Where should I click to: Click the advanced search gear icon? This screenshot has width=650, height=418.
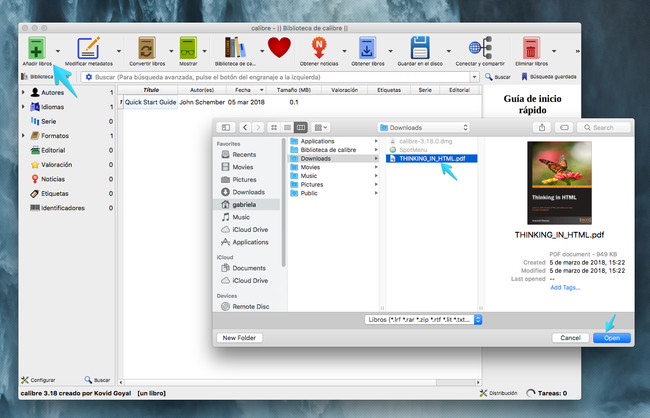(x=88, y=77)
